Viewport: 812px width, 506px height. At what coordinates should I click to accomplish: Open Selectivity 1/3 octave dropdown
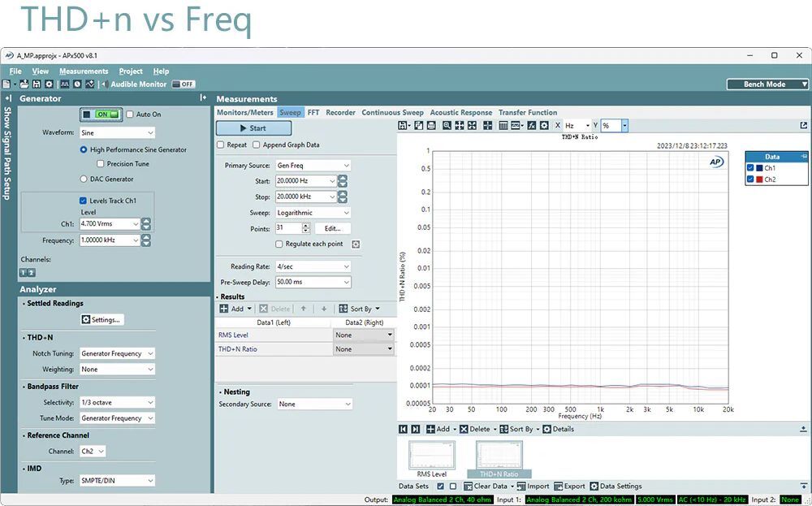(x=117, y=402)
